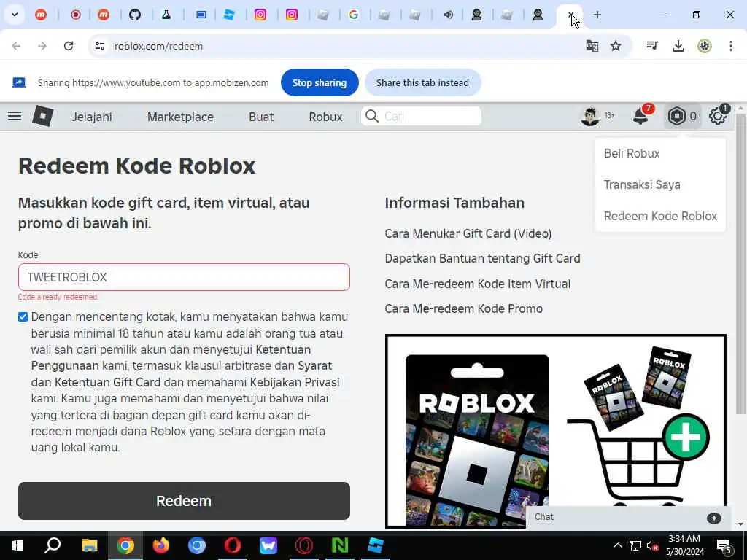Open Jelajahi in Roblox navigation

coord(92,117)
